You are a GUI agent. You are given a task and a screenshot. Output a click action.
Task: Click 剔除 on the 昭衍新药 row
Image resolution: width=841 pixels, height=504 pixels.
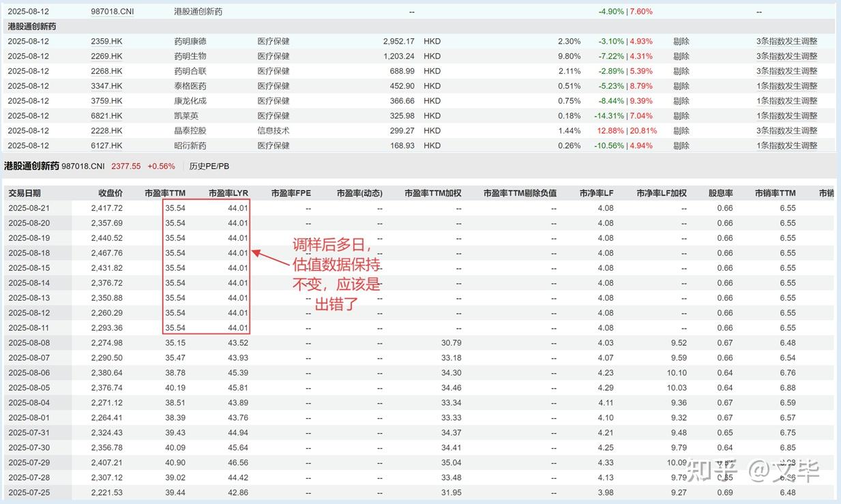(x=681, y=145)
